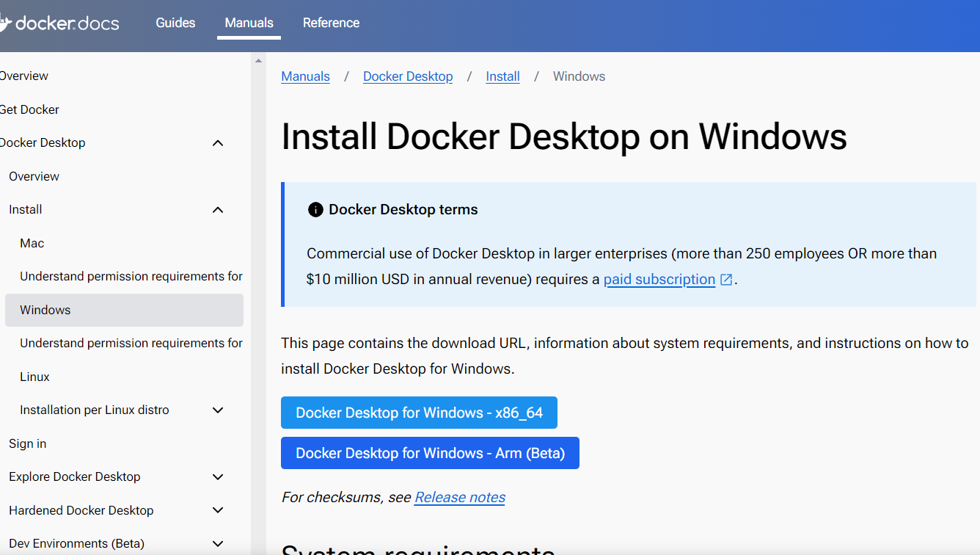Select Install item in the sidebar
Viewport: 980px width, 555px height.
click(25, 210)
